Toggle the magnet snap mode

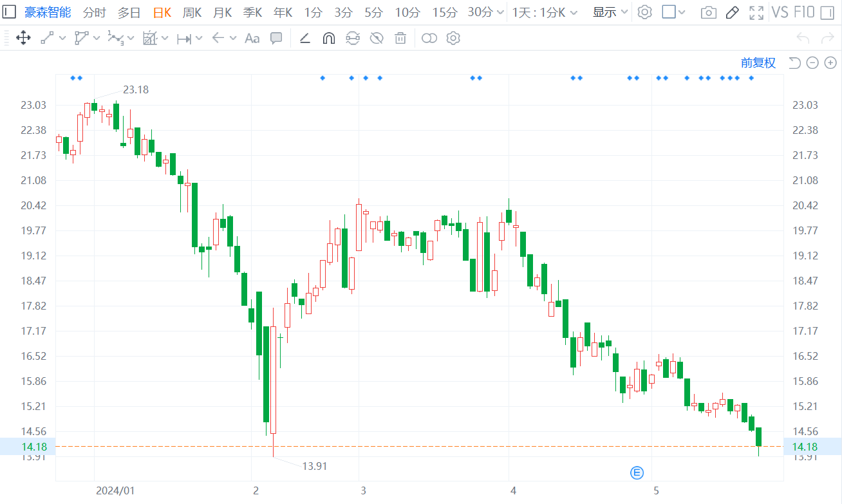pyautogui.click(x=329, y=39)
